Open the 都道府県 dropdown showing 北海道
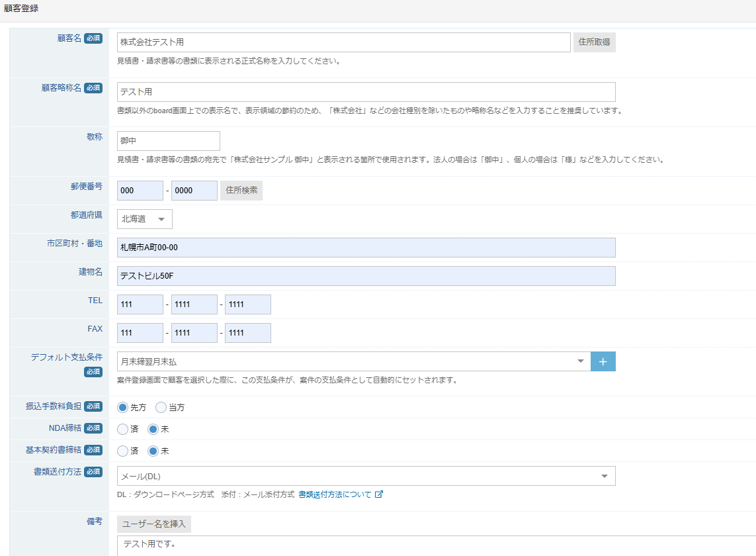 [144, 219]
